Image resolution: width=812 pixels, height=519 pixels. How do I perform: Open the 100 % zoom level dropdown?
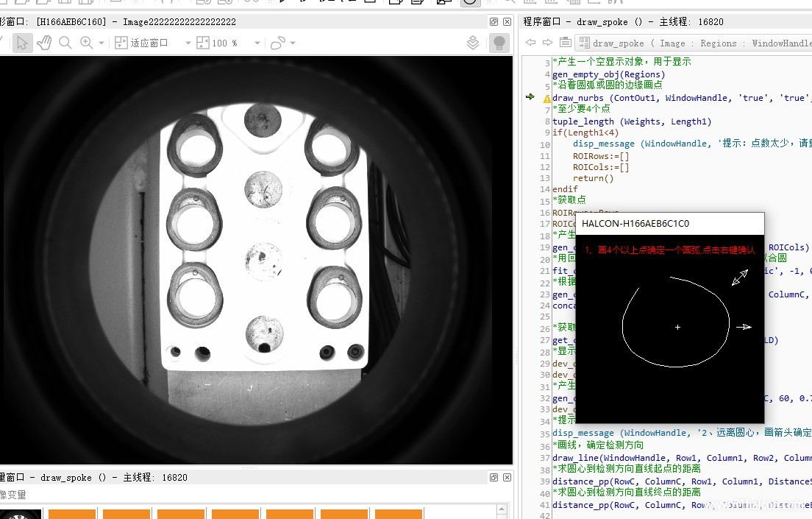pos(257,43)
